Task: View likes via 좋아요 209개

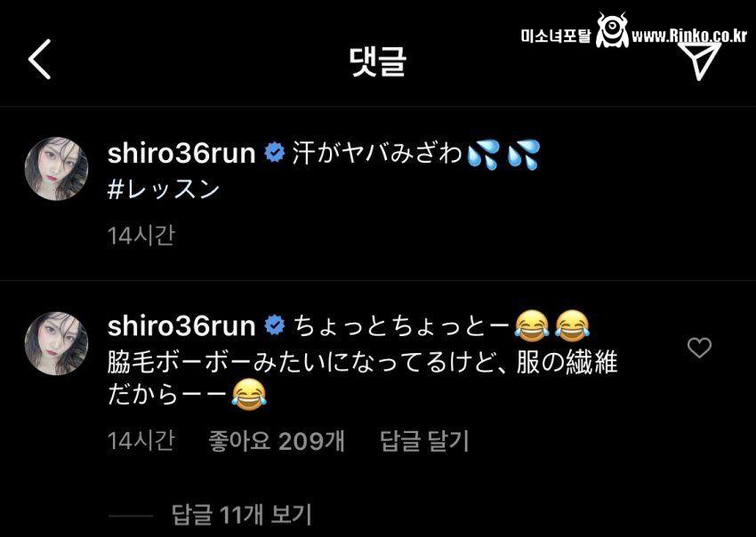Action: (x=277, y=441)
